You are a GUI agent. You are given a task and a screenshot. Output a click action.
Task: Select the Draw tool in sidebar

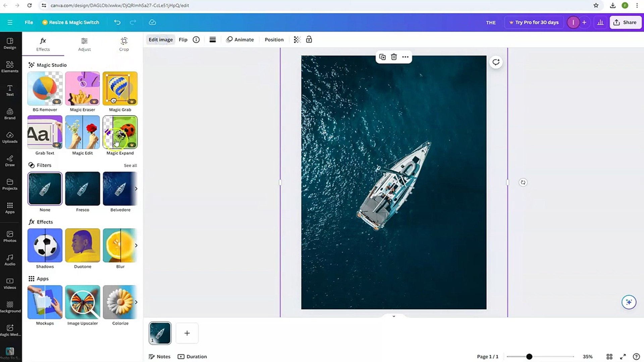click(10, 161)
